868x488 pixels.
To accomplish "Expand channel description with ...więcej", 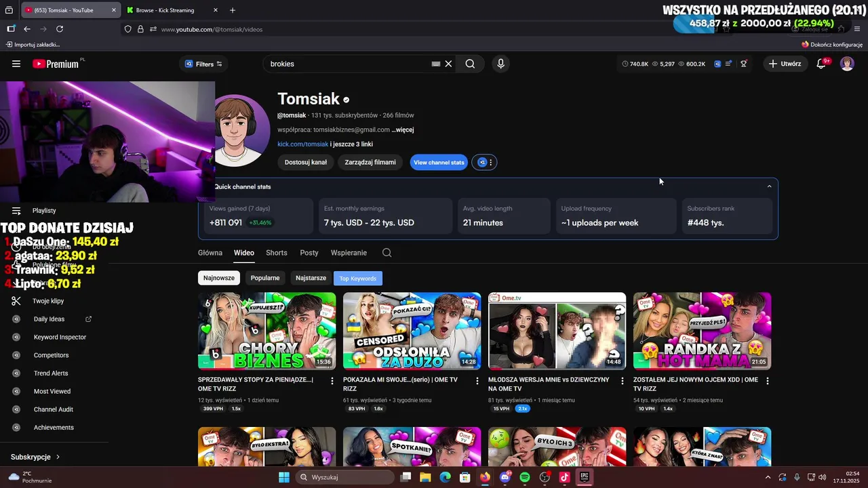I will 403,129.
